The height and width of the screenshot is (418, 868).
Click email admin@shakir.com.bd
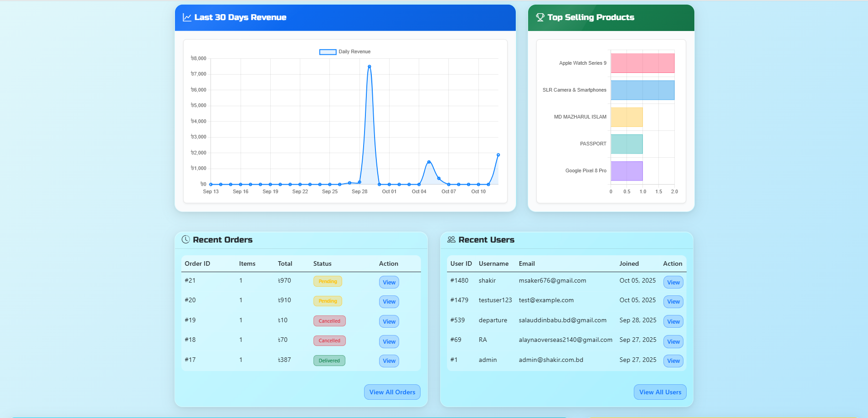pyautogui.click(x=551, y=360)
